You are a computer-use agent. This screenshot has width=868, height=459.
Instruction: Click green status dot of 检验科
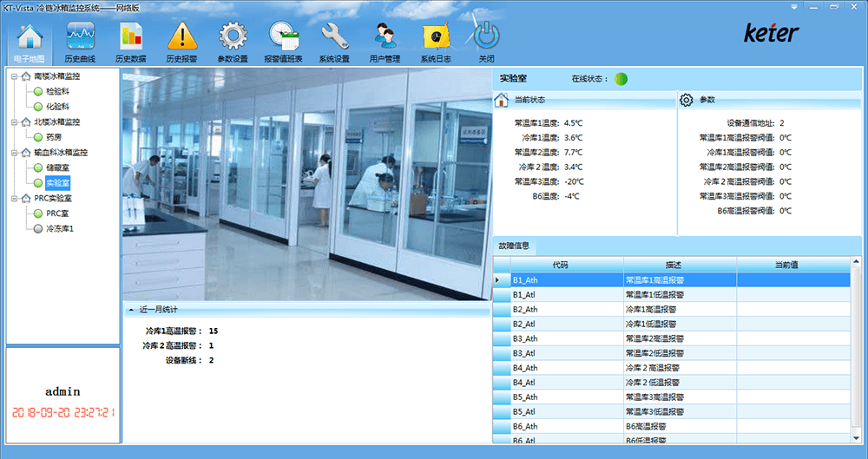pyautogui.click(x=37, y=91)
